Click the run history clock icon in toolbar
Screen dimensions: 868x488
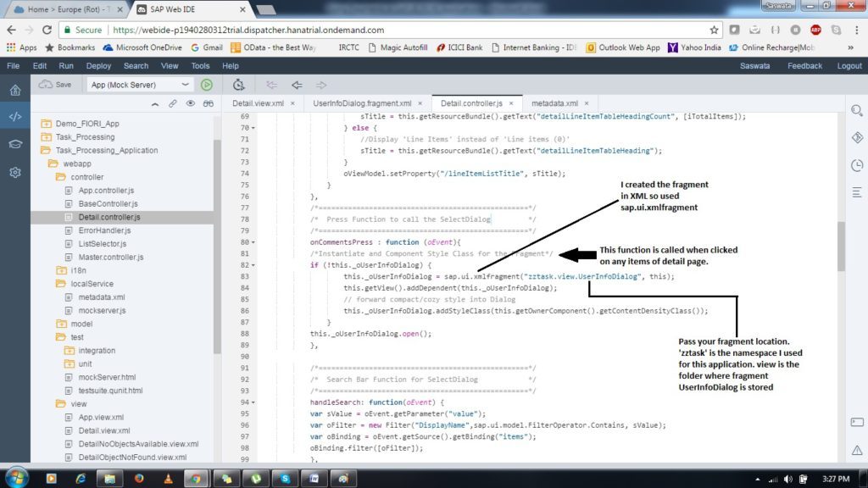click(x=238, y=85)
